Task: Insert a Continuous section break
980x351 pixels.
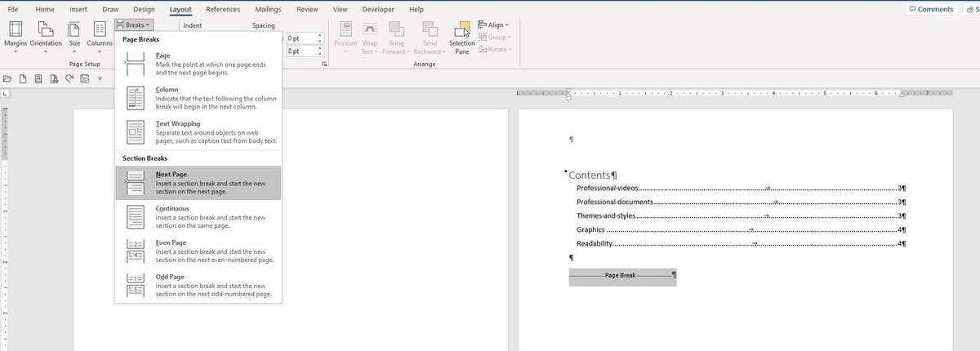Action: coord(198,217)
